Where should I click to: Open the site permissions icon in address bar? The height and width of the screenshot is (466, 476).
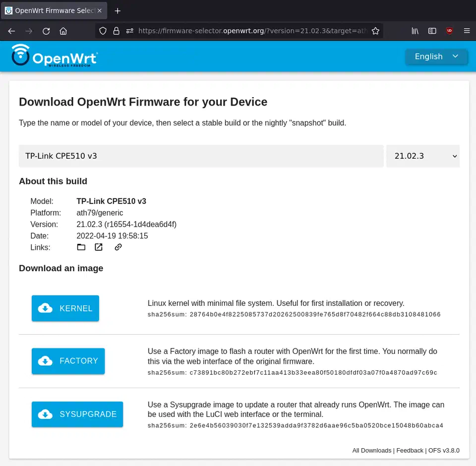[x=129, y=31]
